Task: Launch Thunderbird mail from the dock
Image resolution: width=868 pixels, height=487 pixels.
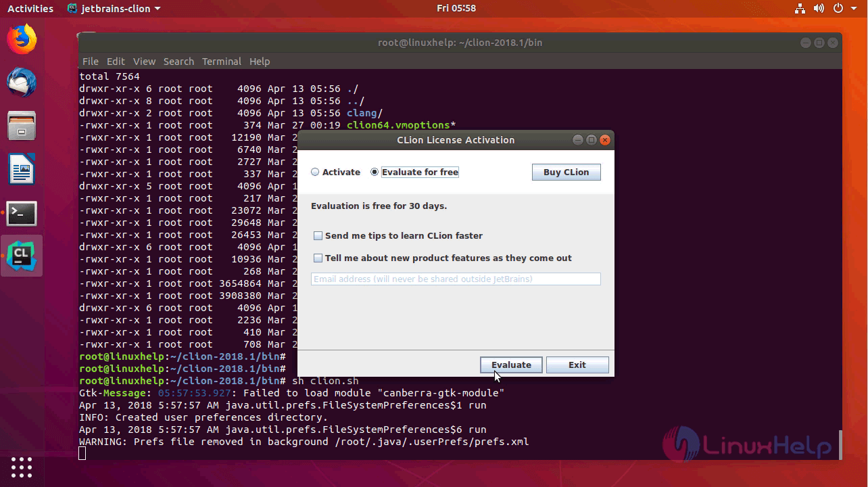Action: click(22, 83)
